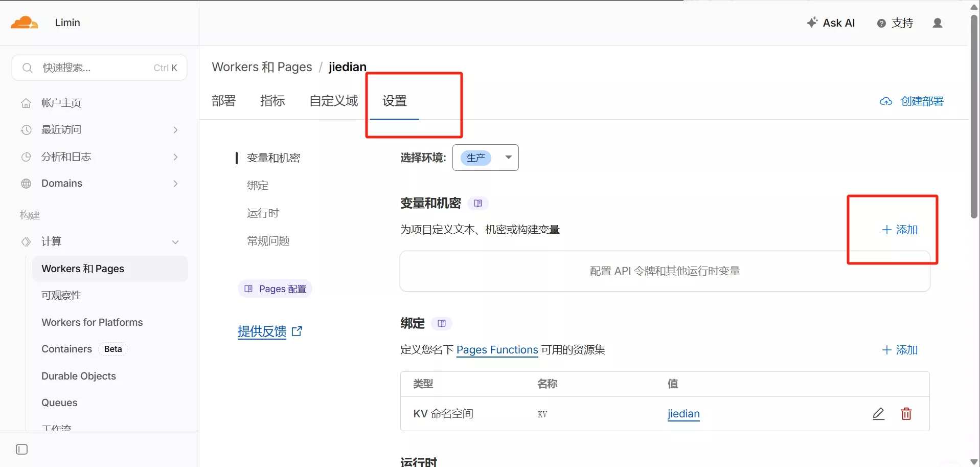Click Workers 和 Pages breadcrumb

tap(262, 67)
